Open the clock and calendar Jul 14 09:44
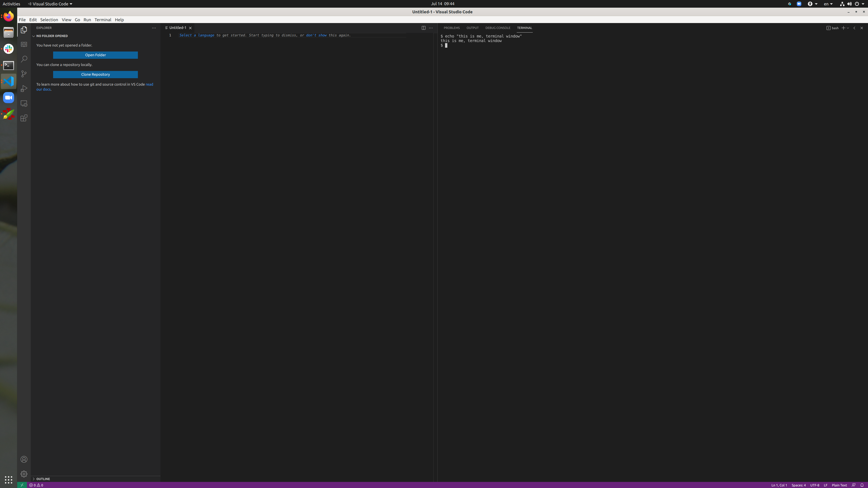Screen dimensions: 868x488 coord(442,4)
